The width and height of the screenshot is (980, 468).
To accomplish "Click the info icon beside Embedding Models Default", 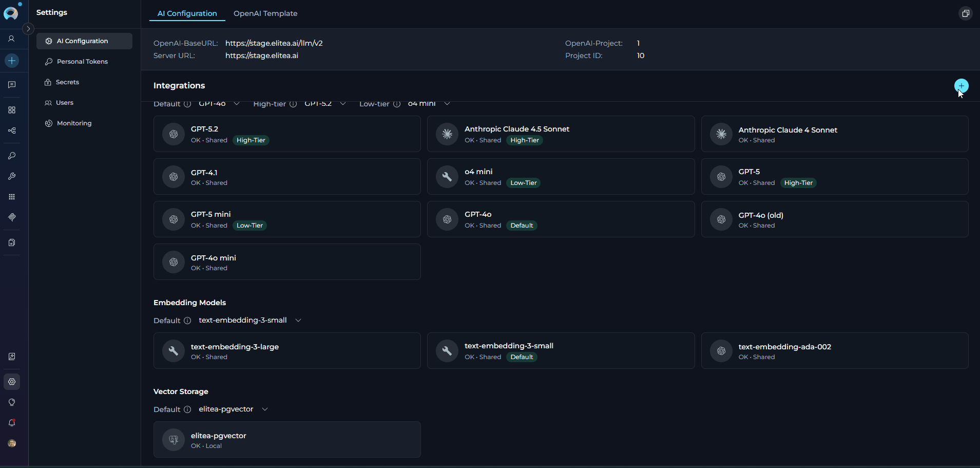I will point(187,321).
